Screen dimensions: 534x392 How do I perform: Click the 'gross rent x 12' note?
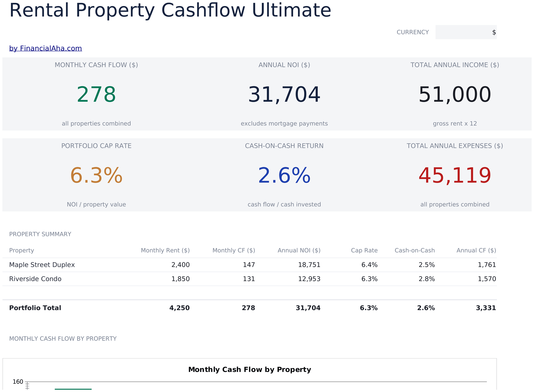pyautogui.click(x=455, y=124)
